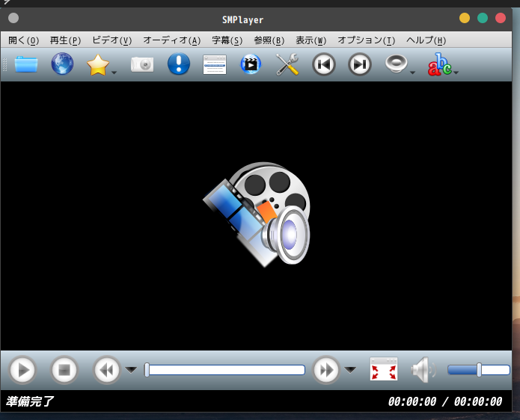520x420 pixels.
Task: Click the abc subtitle track icon
Action: click(440, 64)
